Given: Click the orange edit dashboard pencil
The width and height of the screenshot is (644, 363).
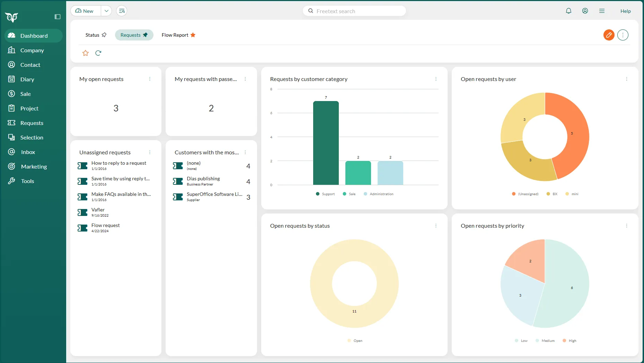Looking at the screenshot, I should [x=609, y=35].
